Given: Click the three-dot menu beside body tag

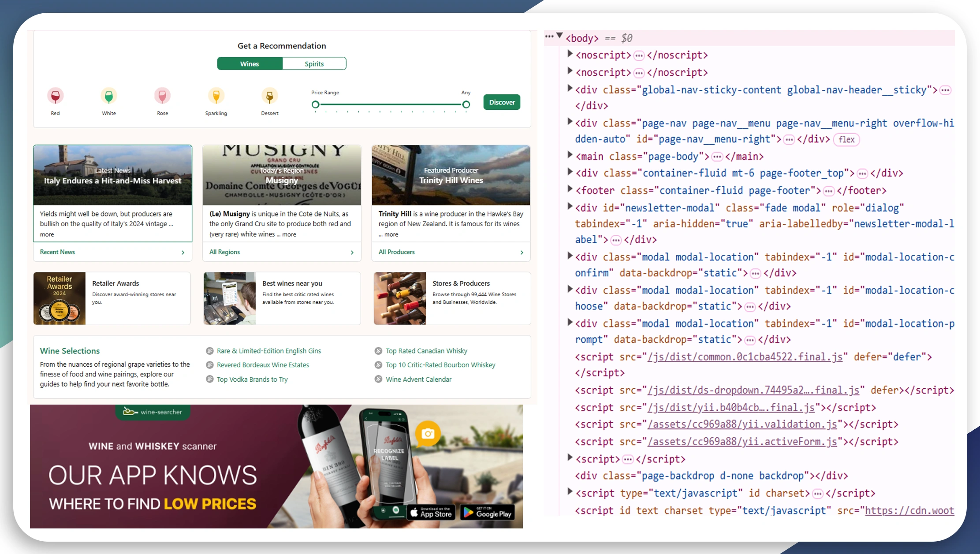Looking at the screenshot, I should coord(549,37).
